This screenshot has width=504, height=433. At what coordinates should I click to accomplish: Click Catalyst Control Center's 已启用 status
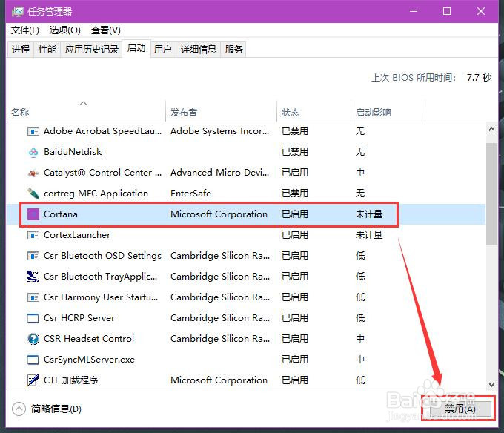(x=295, y=173)
